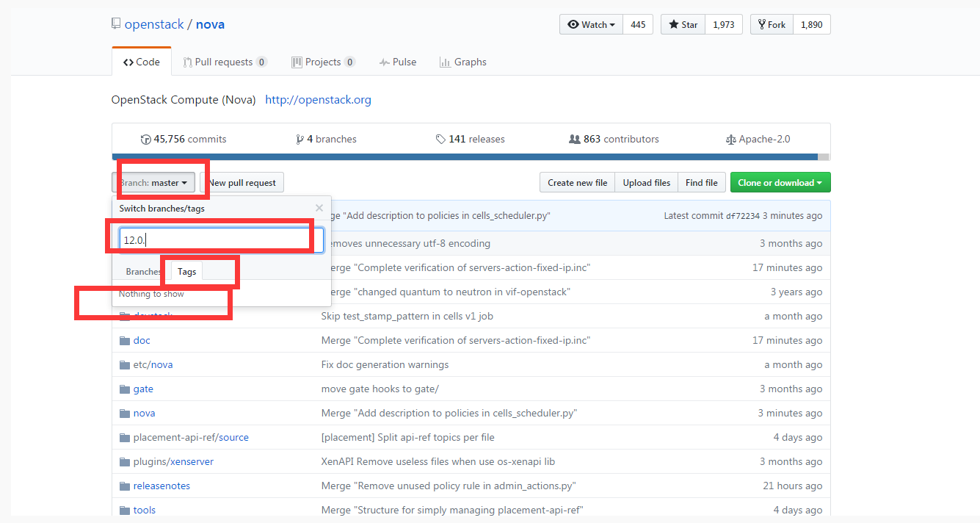The height and width of the screenshot is (523, 980).
Task: Open commit 'XenAPI Remove useless files when use os-xenapi lib'
Action: tap(438, 461)
